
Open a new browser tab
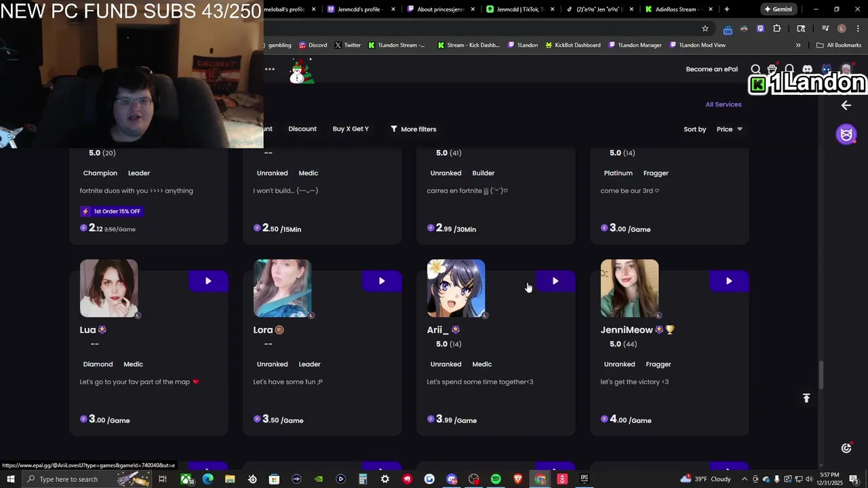tap(727, 9)
